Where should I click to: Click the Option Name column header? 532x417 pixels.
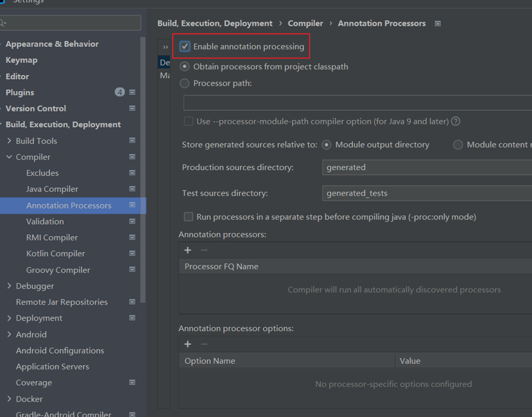point(210,361)
